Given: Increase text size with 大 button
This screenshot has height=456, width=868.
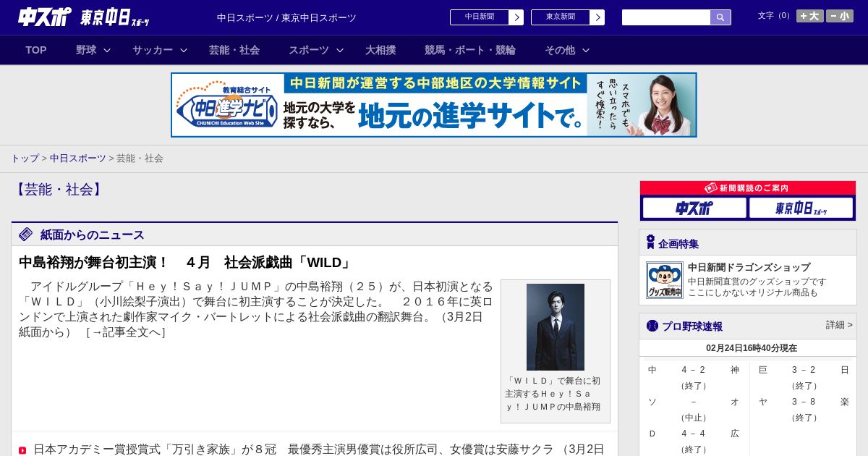Looking at the screenshot, I should pos(810,16).
